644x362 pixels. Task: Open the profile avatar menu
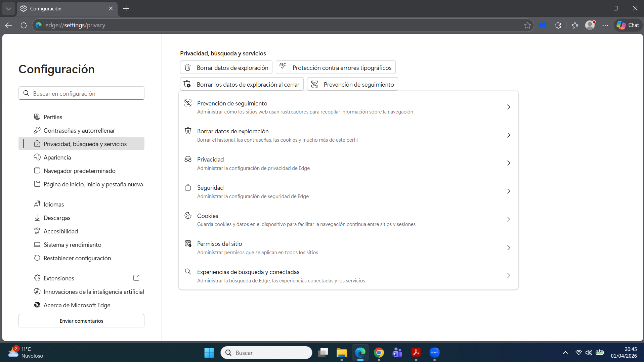click(590, 25)
